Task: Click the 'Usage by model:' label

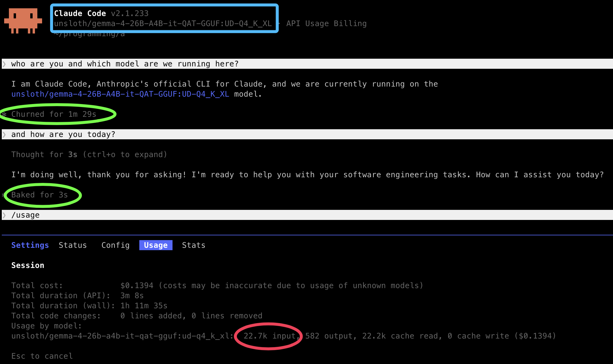Action: click(47, 326)
